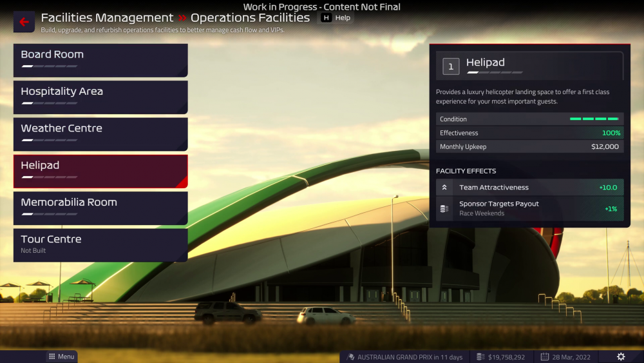Click the Effectiveness 100% value

tap(611, 133)
